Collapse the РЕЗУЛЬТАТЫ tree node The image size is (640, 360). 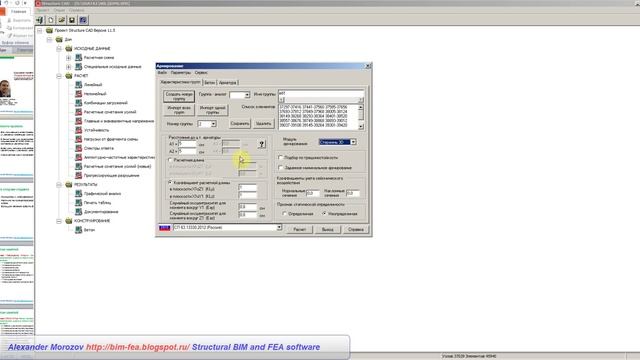pyautogui.click(x=59, y=184)
